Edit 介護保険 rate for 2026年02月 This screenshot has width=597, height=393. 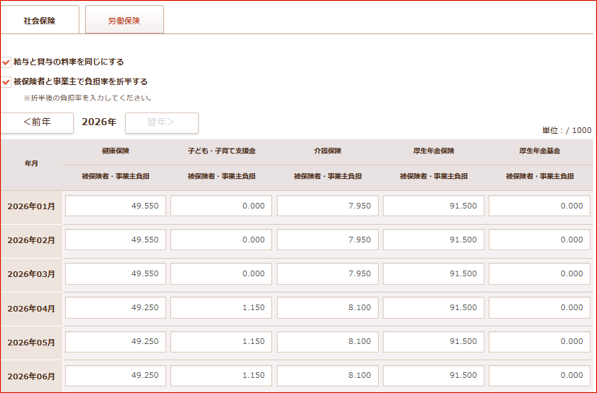point(327,240)
